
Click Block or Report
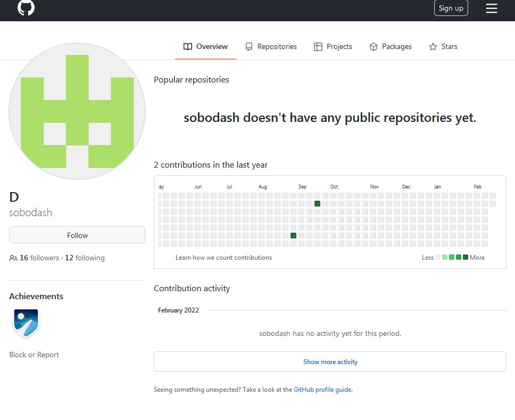click(34, 355)
